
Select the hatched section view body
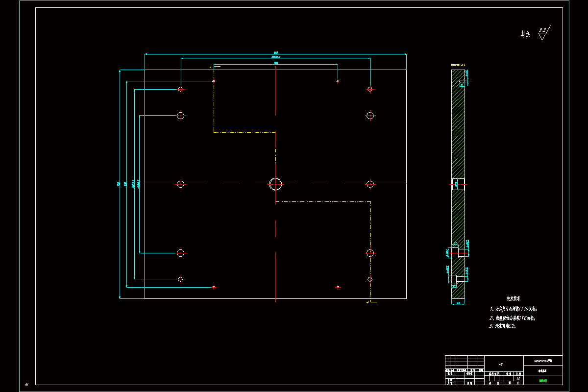point(459,185)
